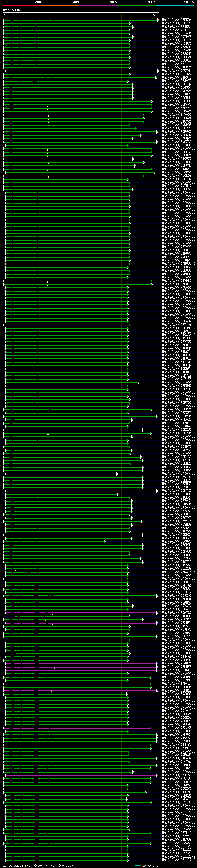This screenshot has width=197, height=868.
Task: Select the UniRef100_O65838 label
Action: (x=177, y=741)
